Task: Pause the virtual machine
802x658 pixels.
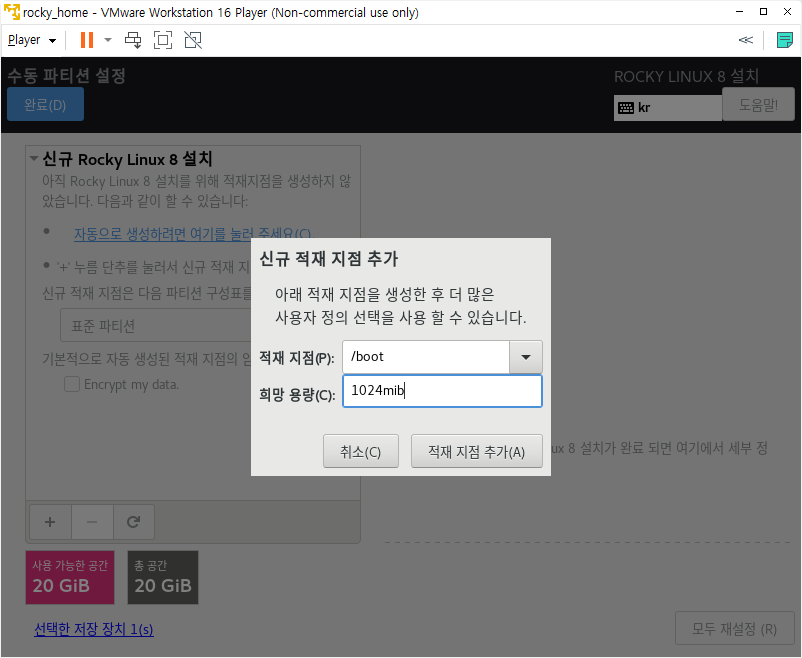Action: point(87,40)
